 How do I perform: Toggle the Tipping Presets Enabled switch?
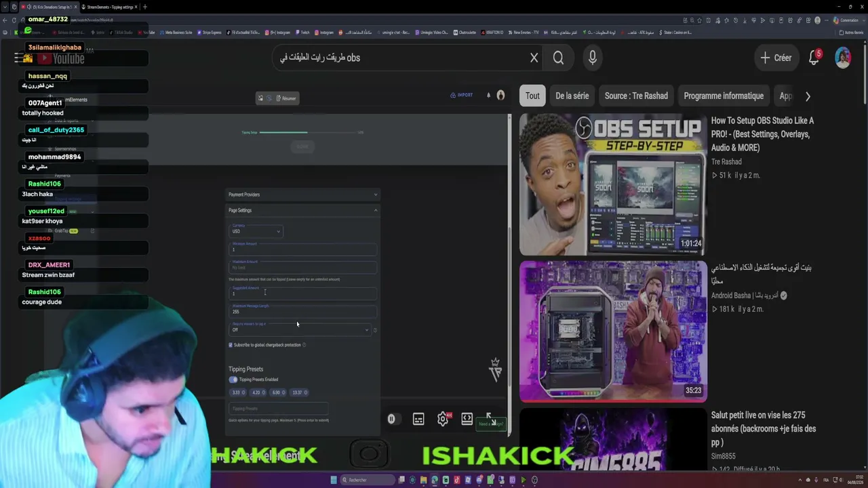(233, 380)
